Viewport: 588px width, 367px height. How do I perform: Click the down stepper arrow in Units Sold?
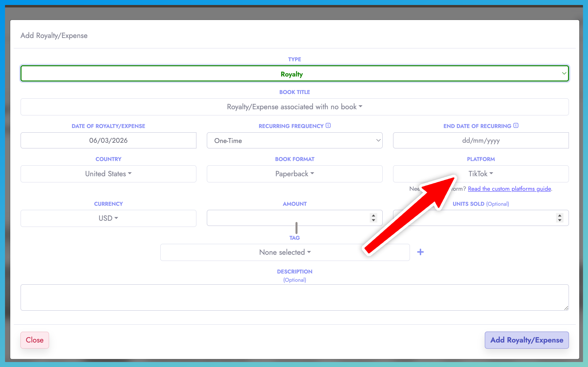tap(559, 220)
